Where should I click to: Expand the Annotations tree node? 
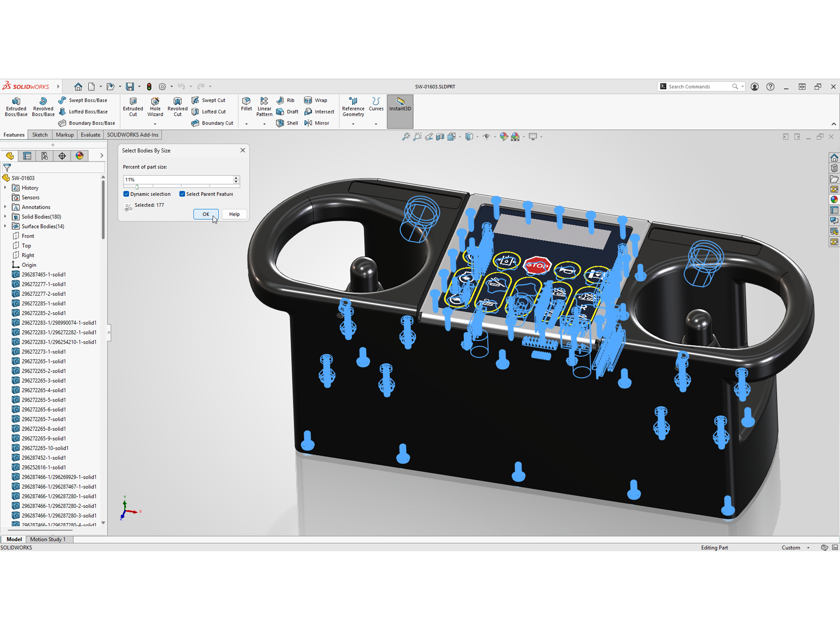click(5, 207)
